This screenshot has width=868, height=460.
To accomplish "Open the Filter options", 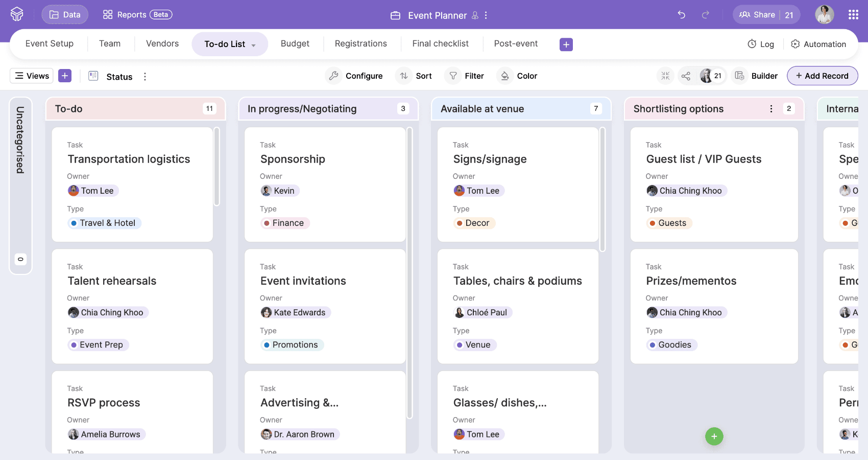I will [466, 76].
